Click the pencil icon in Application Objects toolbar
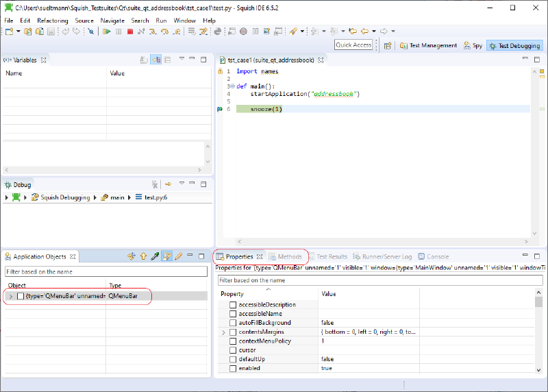This screenshot has width=548, height=392. click(178, 256)
